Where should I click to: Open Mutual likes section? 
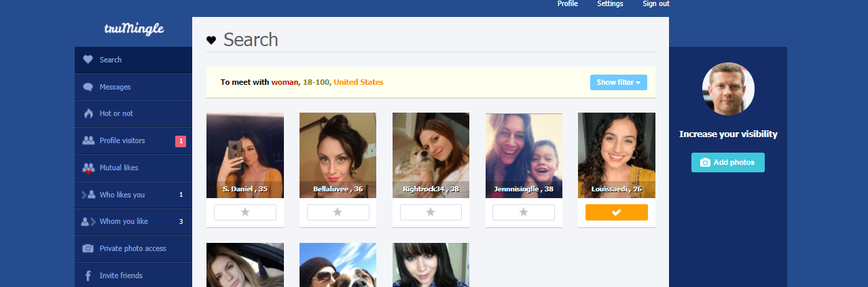pyautogui.click(x=134, y=168)
